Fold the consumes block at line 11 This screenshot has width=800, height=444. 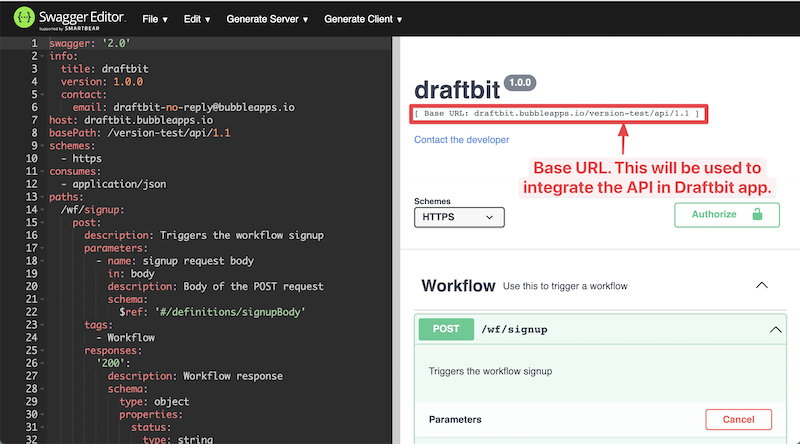(x=42, y=171)
